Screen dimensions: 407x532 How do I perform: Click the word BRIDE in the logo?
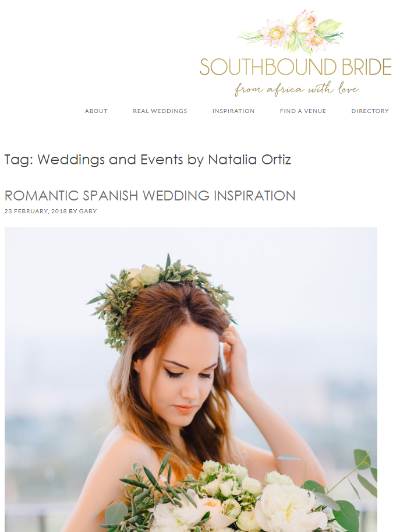pyautogui.click(x=367, y=67)
